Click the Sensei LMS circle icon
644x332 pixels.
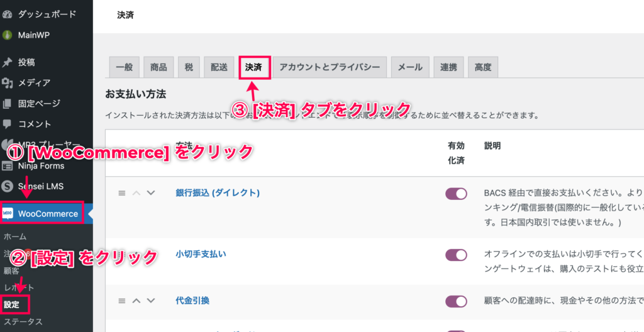pyautogui.click(x=7, y=186)
